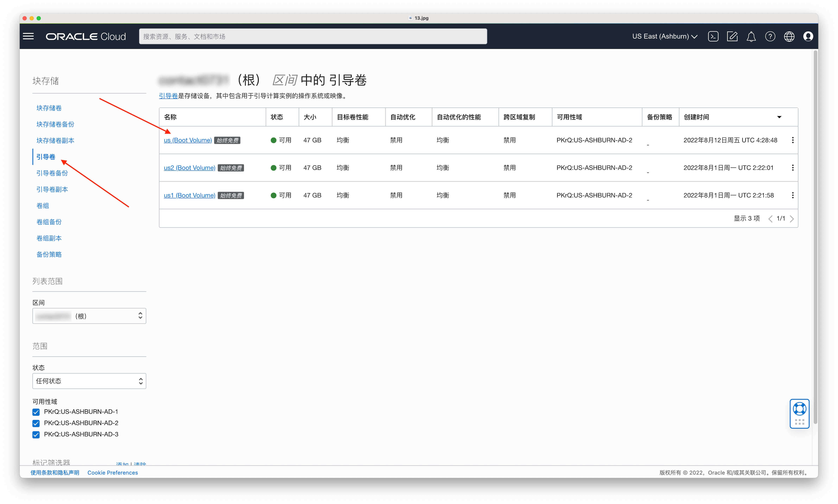
Task: Select 引导卷备份 in the sidebar
Action: coord(52,173)
